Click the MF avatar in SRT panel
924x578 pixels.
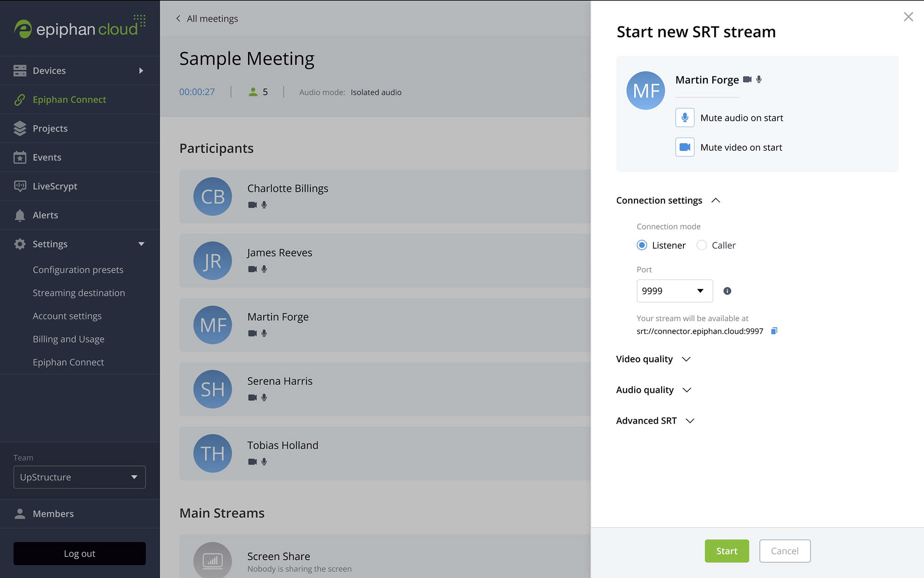[646, 90]
